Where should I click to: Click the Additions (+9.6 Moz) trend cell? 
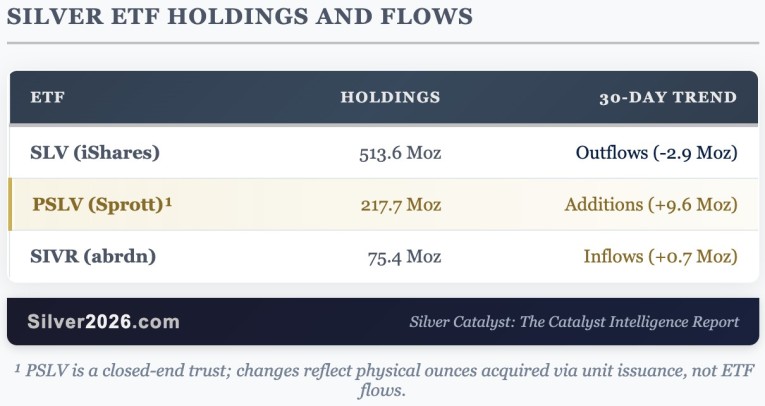[x=650, y=205]
